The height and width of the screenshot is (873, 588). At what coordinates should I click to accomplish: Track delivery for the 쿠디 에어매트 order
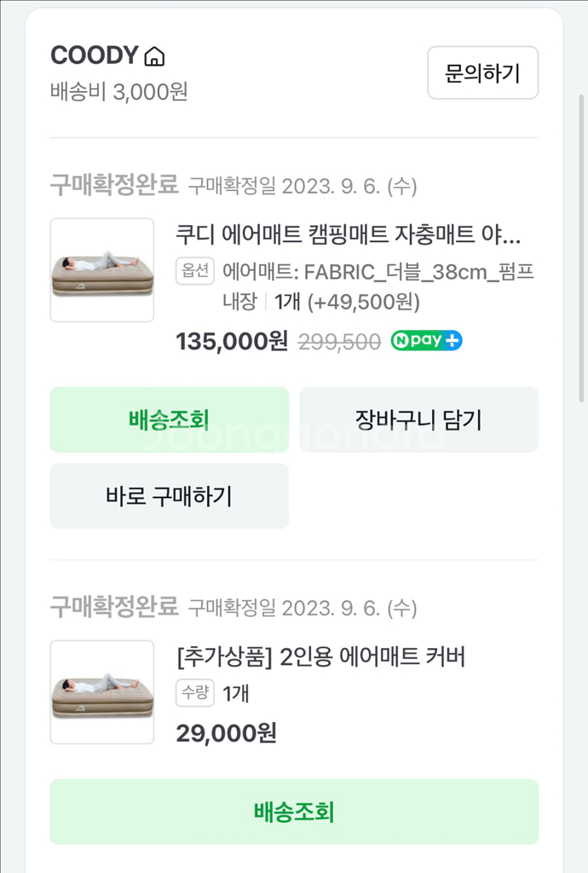[169, 419]
